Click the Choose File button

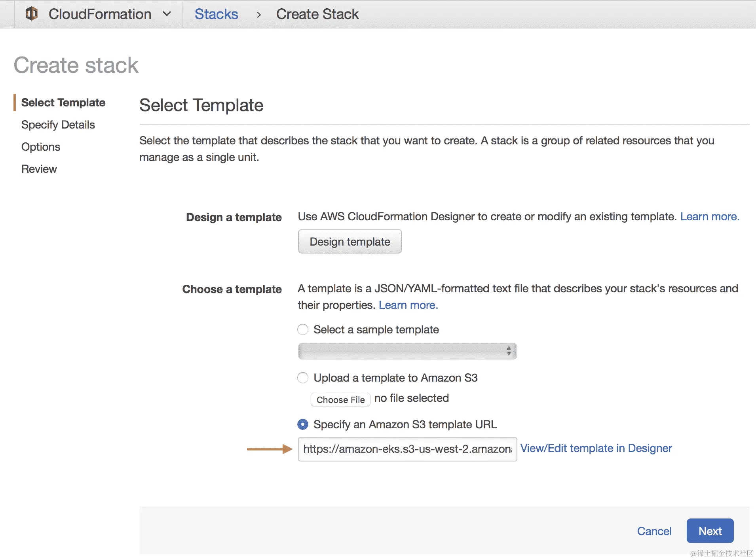(x=340, y=399)
